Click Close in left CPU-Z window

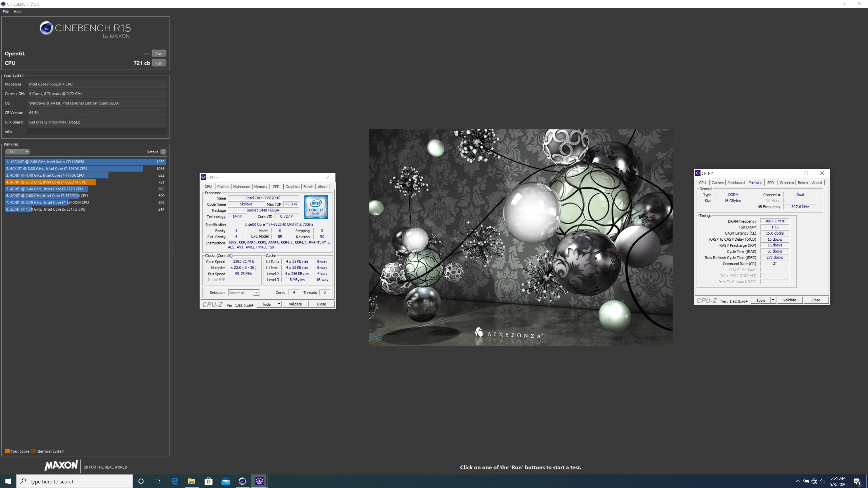tap(321, 304)
